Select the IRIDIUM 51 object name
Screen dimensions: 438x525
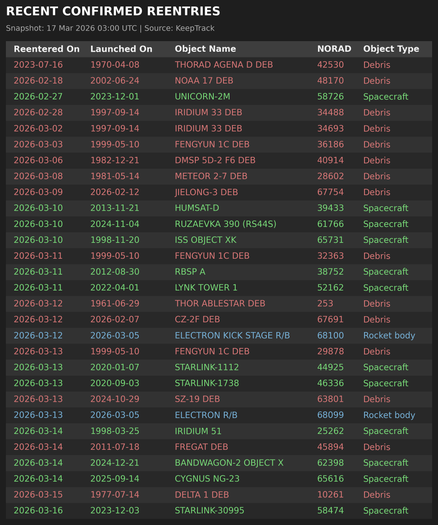tap(198, 431)
